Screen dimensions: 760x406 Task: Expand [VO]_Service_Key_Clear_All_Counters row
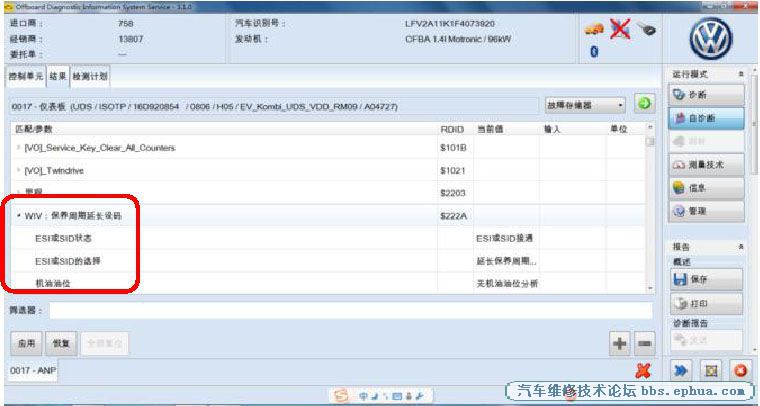18,148
